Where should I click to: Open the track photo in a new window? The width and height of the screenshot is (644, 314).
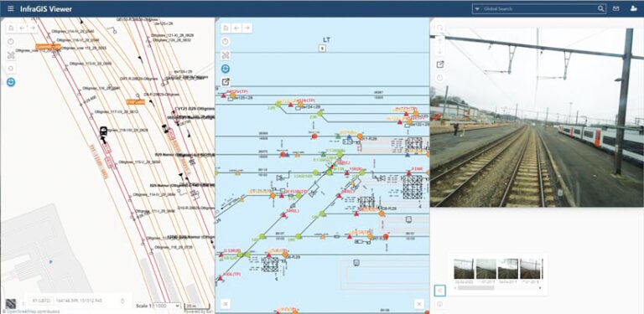point(440,64)
